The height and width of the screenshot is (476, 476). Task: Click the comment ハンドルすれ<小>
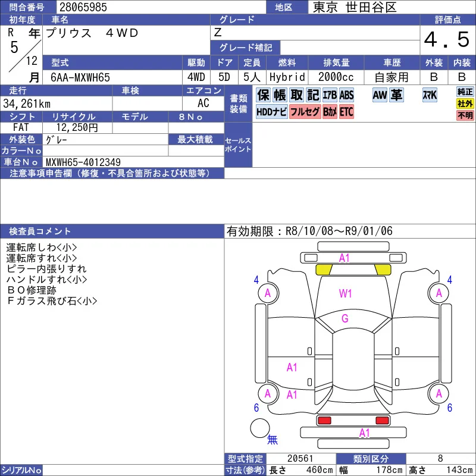click(46, 279)
